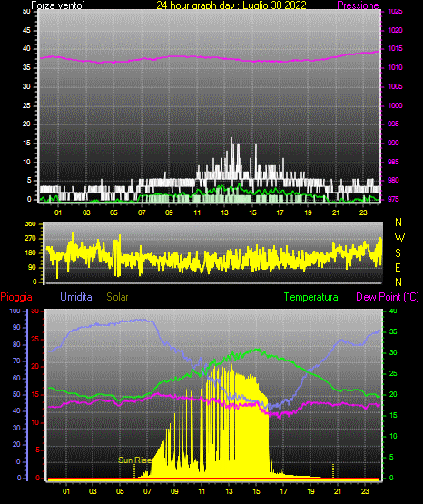
Task: Click '1015' on the pressure axis
Action: [395, 48]
